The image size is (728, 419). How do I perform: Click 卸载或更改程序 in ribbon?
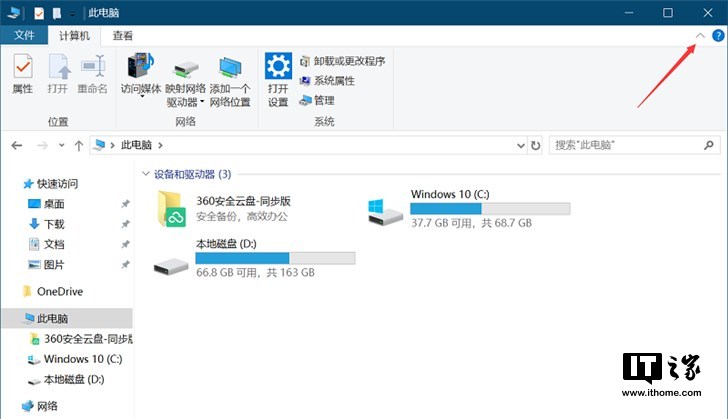[343, 61]
